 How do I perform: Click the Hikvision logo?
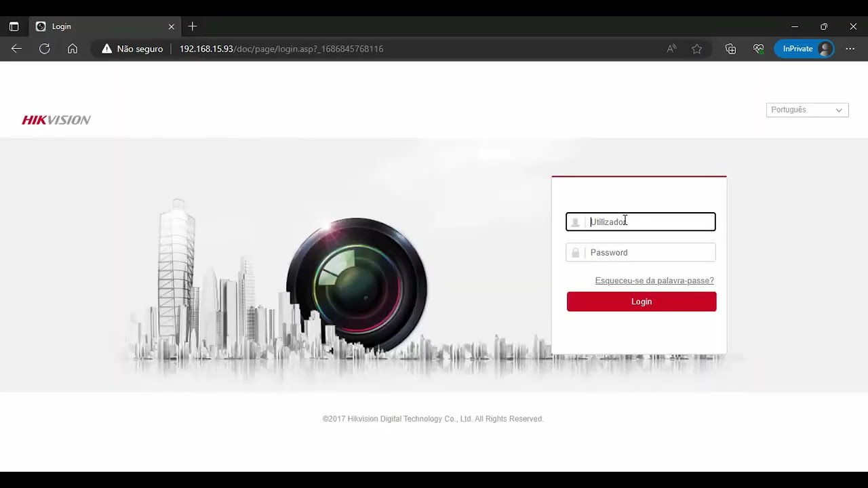click(56, 120)
